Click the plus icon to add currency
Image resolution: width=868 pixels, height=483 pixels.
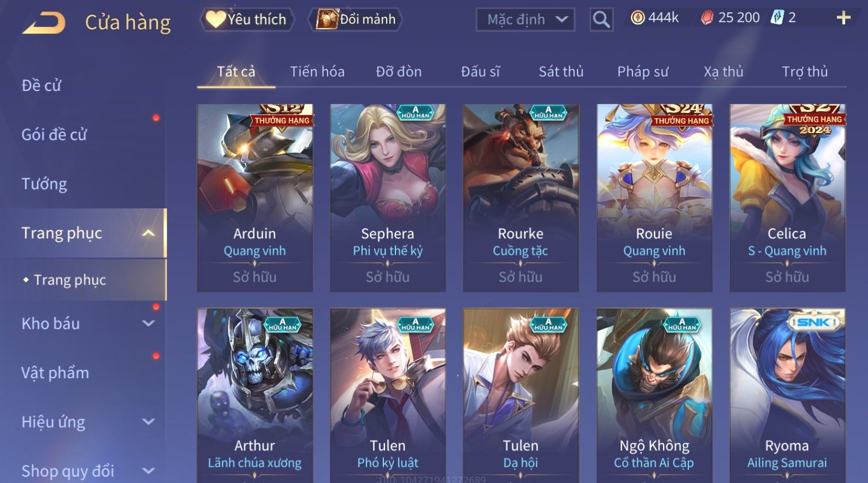pos(843,18)
